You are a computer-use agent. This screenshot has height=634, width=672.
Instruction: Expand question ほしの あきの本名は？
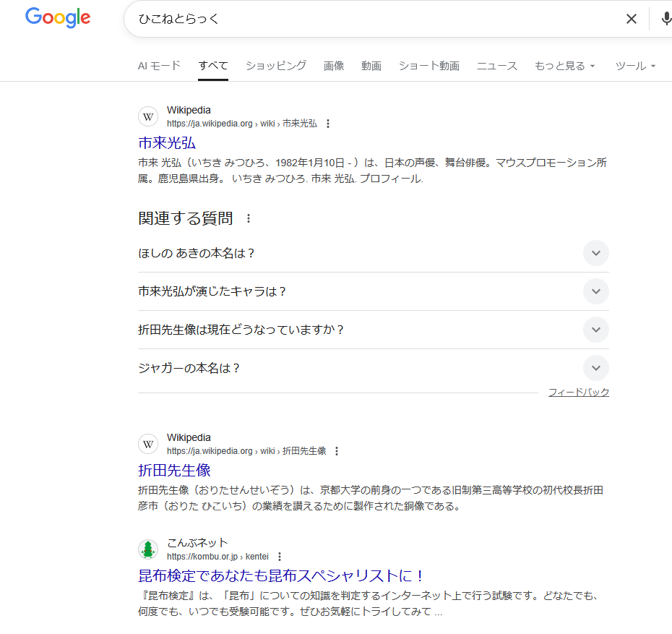595,253
